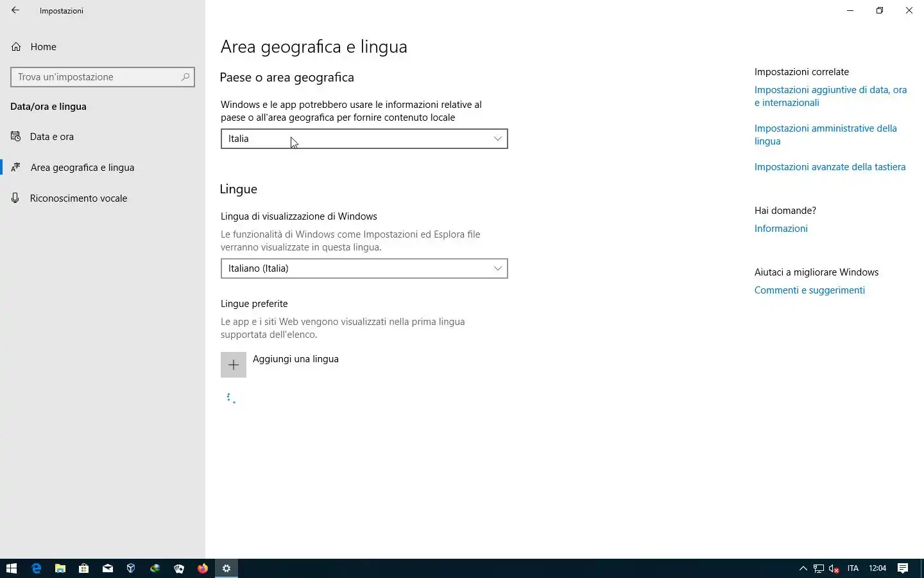Click the network icon in system tray
The height and width of the screenshot is (578, 924).
[819, 568]
